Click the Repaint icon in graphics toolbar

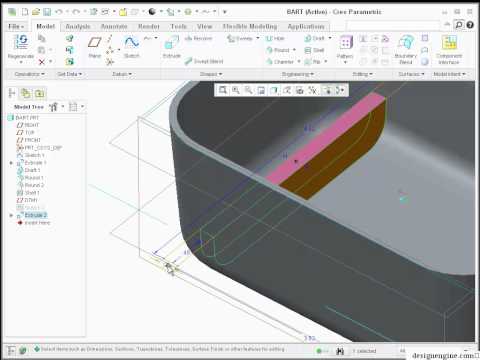[x=261, y=90]
